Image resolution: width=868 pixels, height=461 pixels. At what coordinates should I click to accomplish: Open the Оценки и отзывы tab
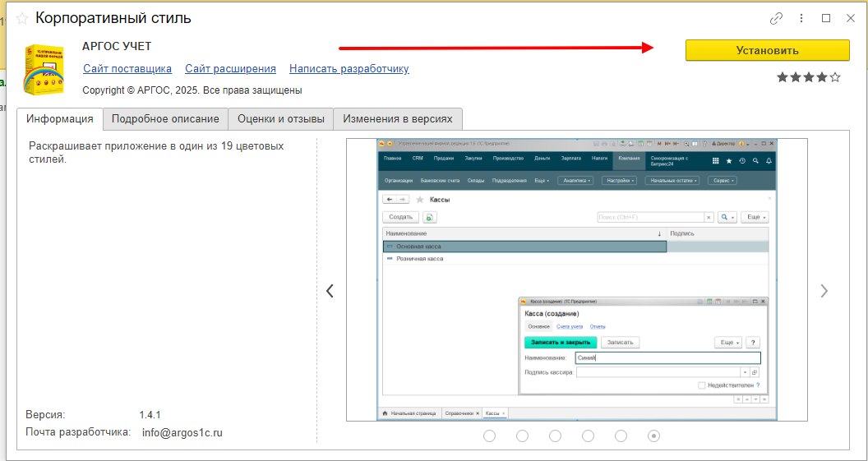280,119
